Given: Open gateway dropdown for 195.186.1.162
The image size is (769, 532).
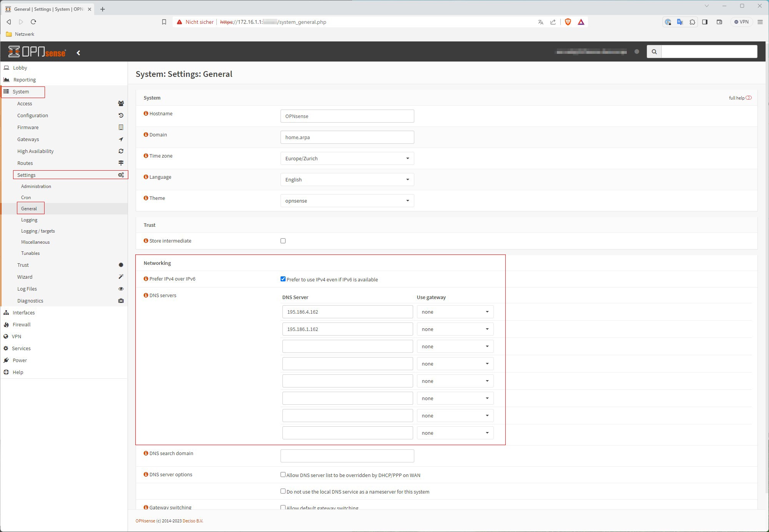Looking at the screenshot, I should pyautogui.click(x=455, y=329).
